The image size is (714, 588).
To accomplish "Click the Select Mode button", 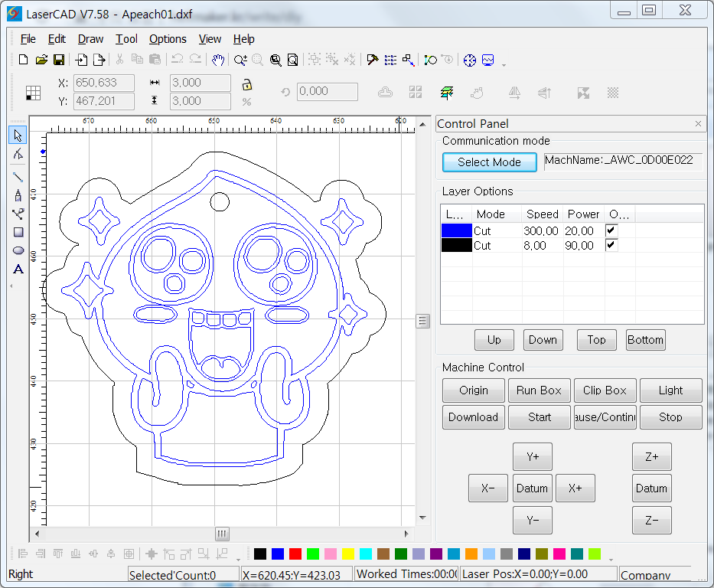I will pos(490,162).
